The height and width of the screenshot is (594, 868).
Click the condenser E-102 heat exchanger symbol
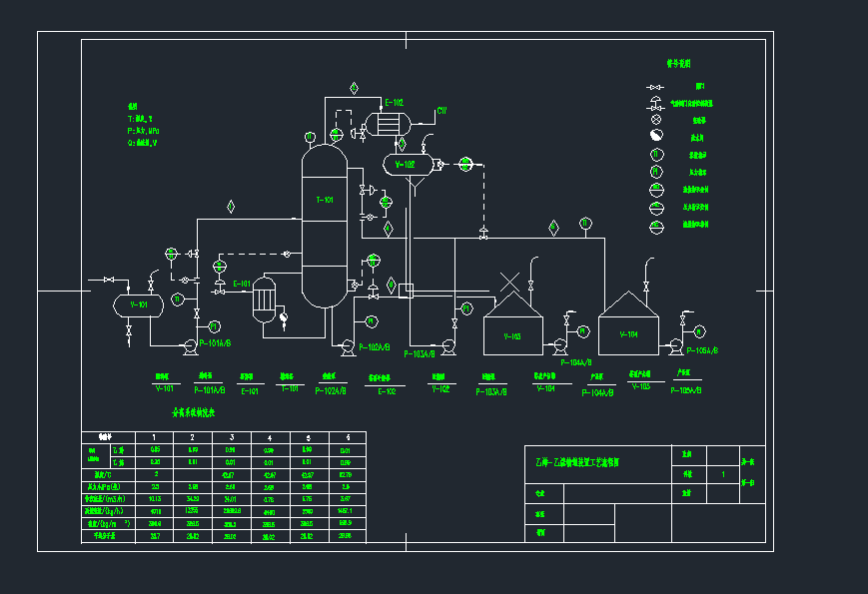(390, 125)
